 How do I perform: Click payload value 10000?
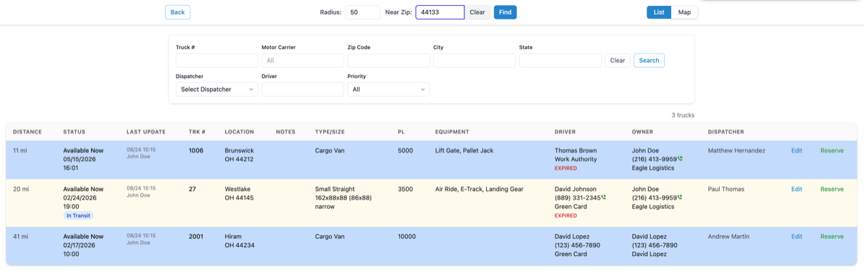click(x=407, y=236)
